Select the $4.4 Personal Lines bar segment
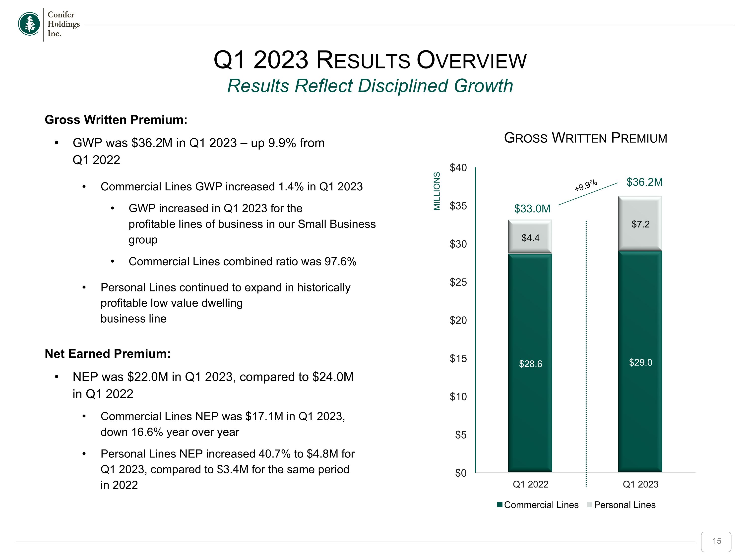 tap(530, 237)
